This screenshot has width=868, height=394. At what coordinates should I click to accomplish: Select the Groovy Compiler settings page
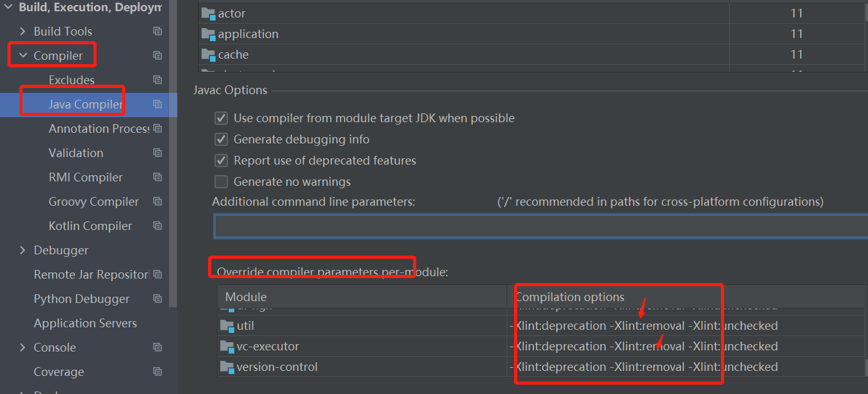[x=93, y=201]
